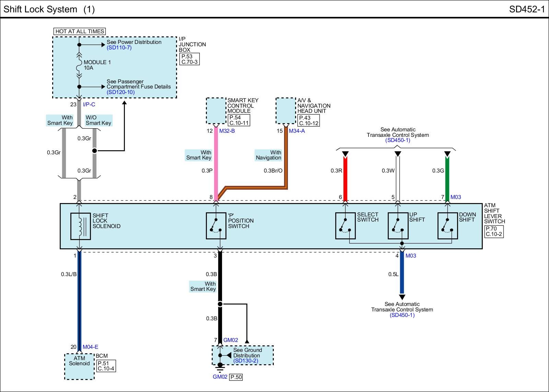Click the M04-E connector label

pyautogui.click(x=90, y=347)
